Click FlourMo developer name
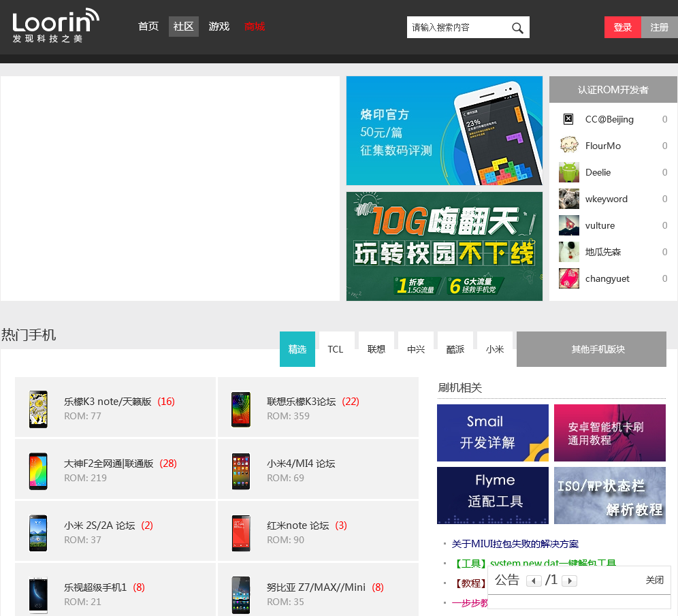 [602, 146]
